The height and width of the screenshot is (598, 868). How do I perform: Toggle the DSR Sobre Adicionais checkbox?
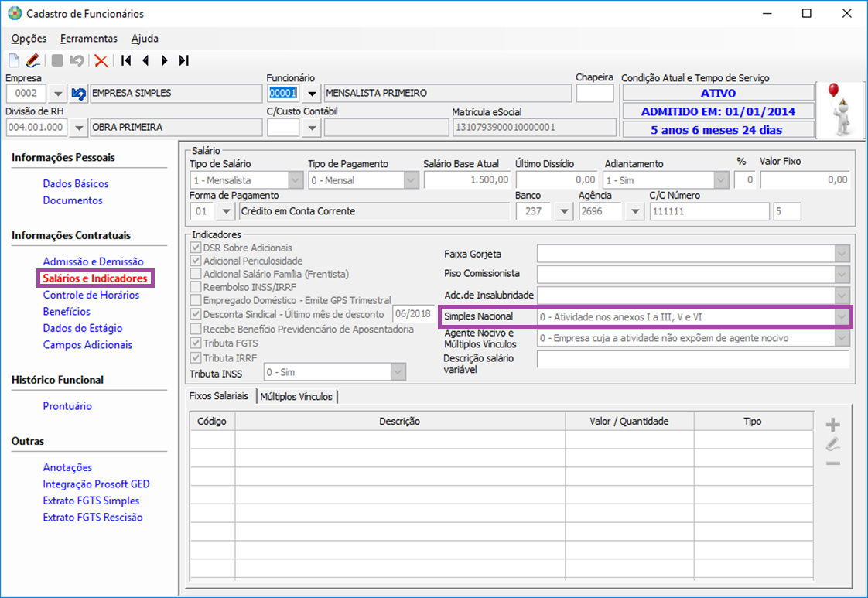[195, 248]
